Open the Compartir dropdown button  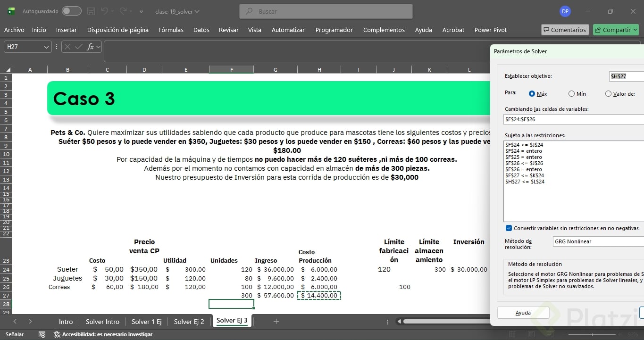click(x=616, y=30)
